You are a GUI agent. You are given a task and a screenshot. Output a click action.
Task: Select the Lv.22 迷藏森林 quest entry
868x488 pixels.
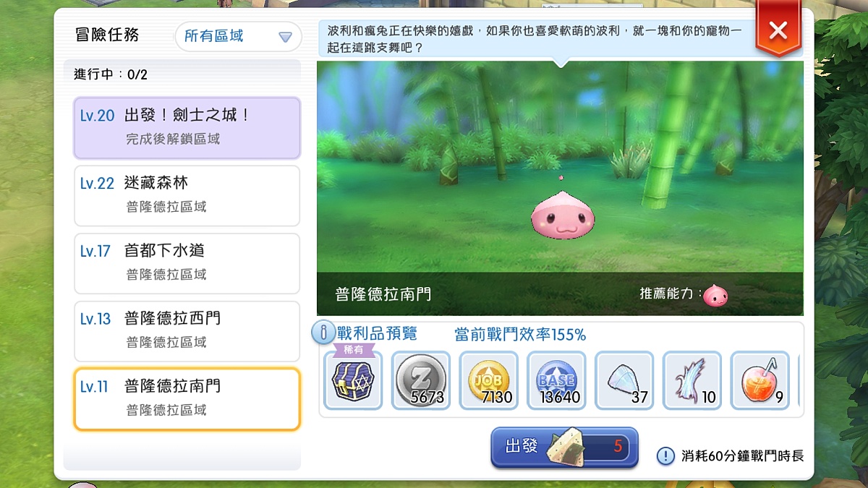coord(187,196)
